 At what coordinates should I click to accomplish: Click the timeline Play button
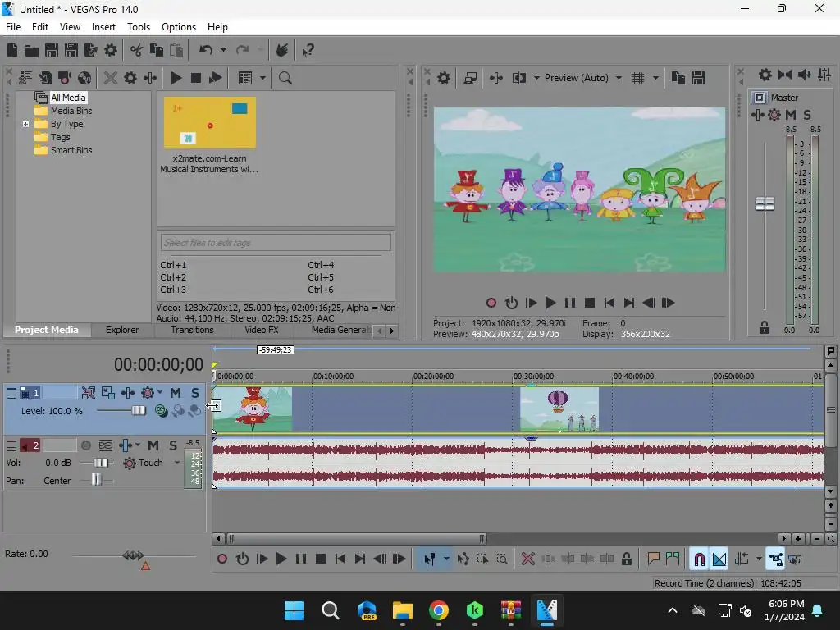click(x=281, y=559)
